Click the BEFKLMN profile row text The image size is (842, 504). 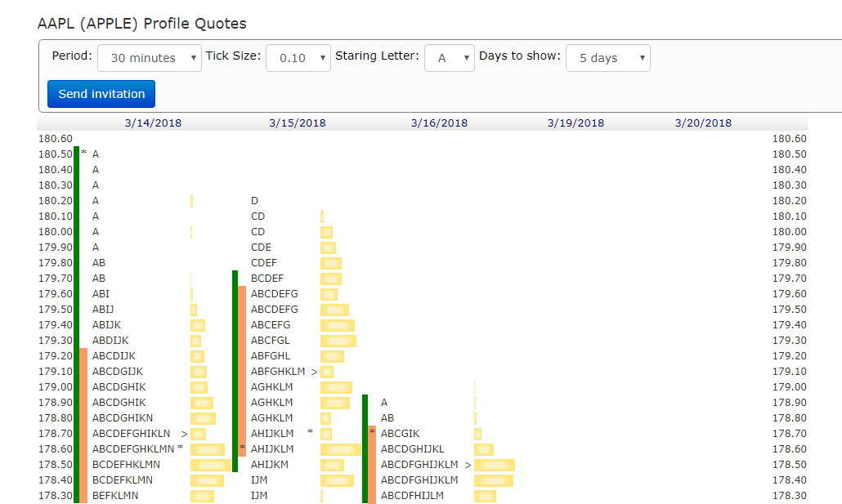[x=115, y=496]
